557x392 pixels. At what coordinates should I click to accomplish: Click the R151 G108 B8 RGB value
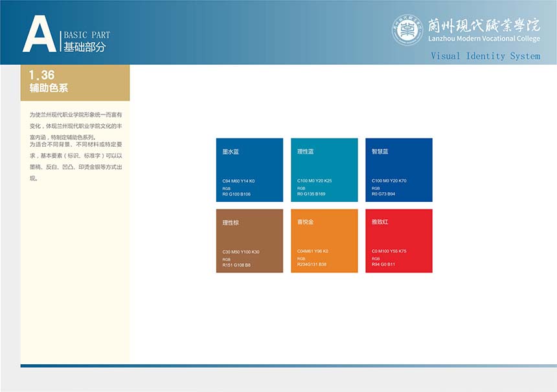click(236, 265)
